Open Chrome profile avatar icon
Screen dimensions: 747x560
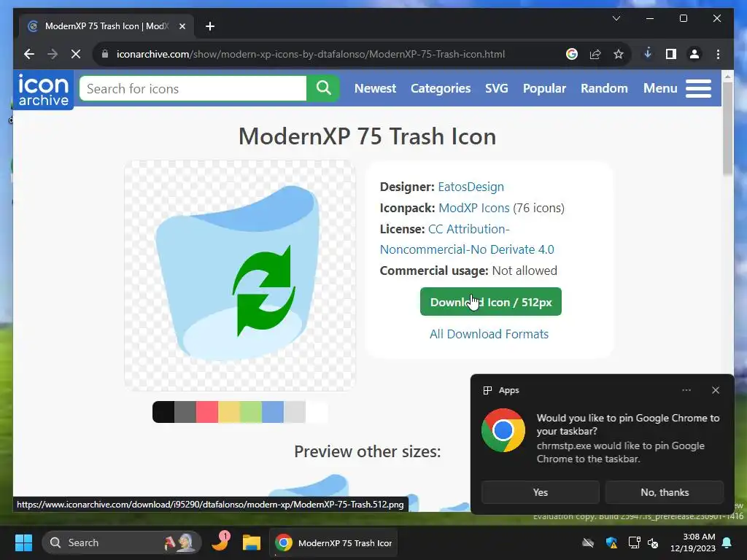694,54
